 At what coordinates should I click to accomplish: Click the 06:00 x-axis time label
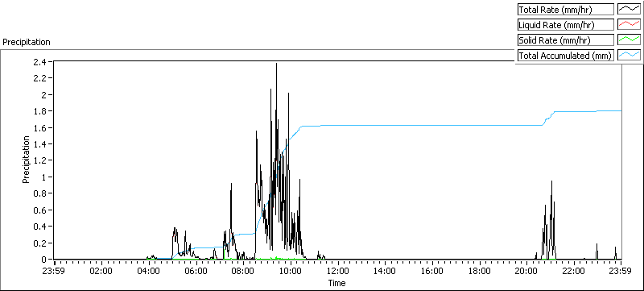(x=196, y=271)
